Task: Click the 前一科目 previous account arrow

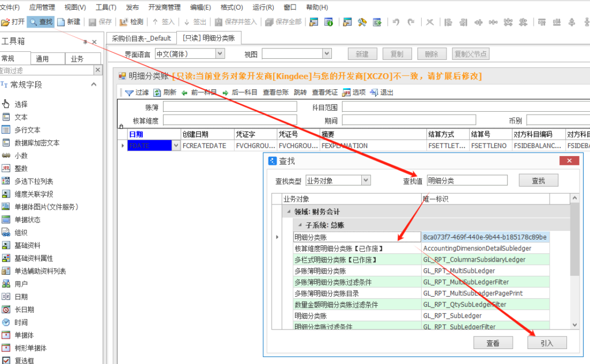Action: coord(184,92)
